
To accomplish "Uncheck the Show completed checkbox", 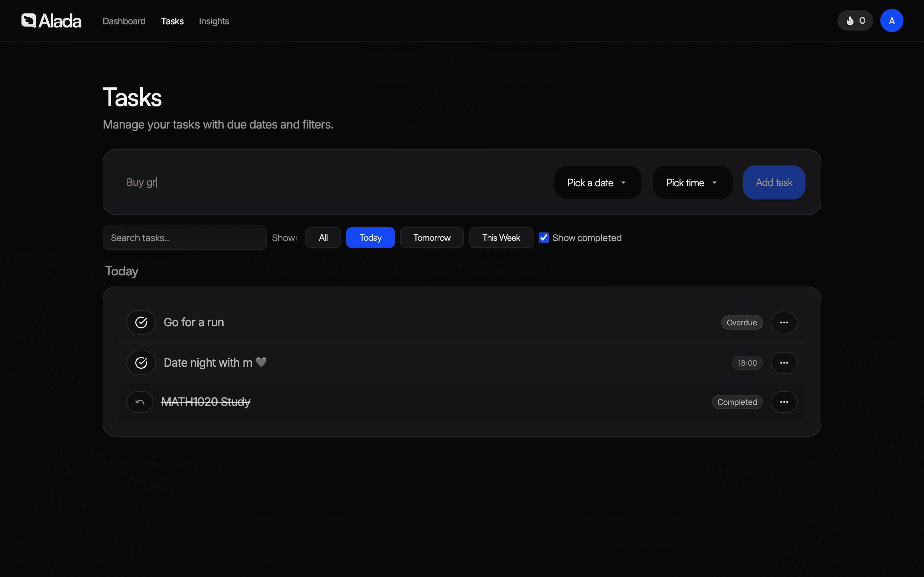I will [x=544, y=237].
